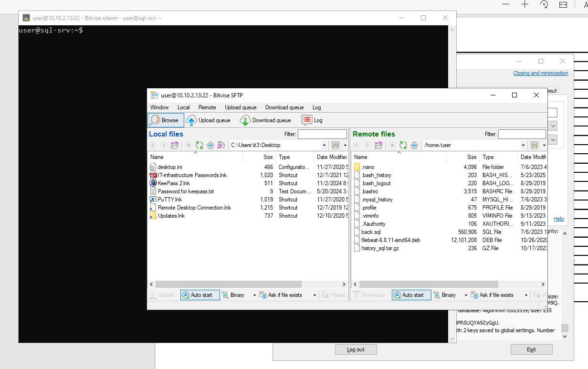This screenshot has height=369, width=588.
Task: Select the back.sql file icon
Action: tap(357, 232)
